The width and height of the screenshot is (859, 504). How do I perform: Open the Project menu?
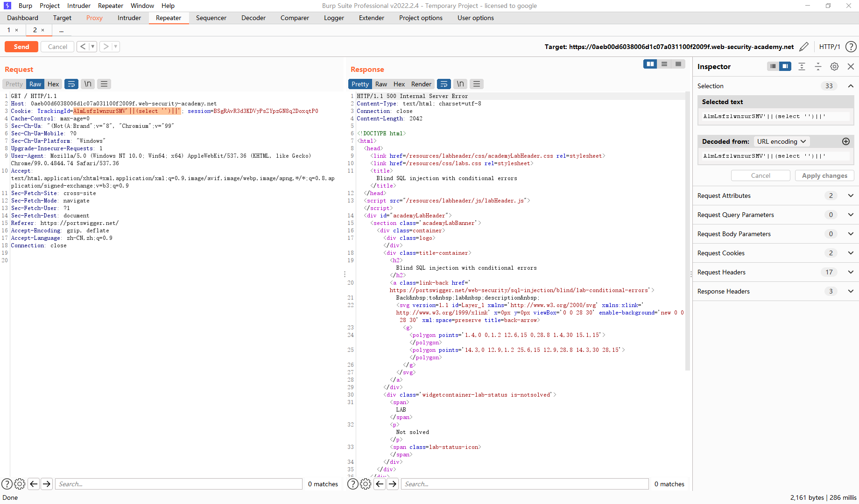[49, 6]
